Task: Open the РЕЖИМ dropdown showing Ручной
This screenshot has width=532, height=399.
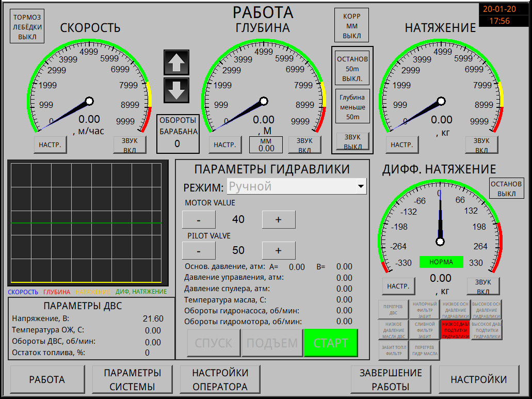Action: (297, 186)
